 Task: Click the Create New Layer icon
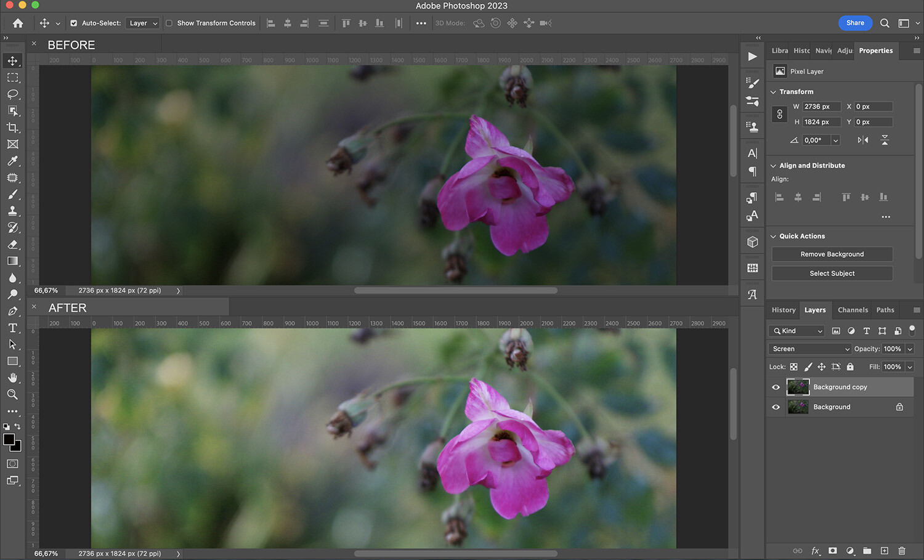884,551
